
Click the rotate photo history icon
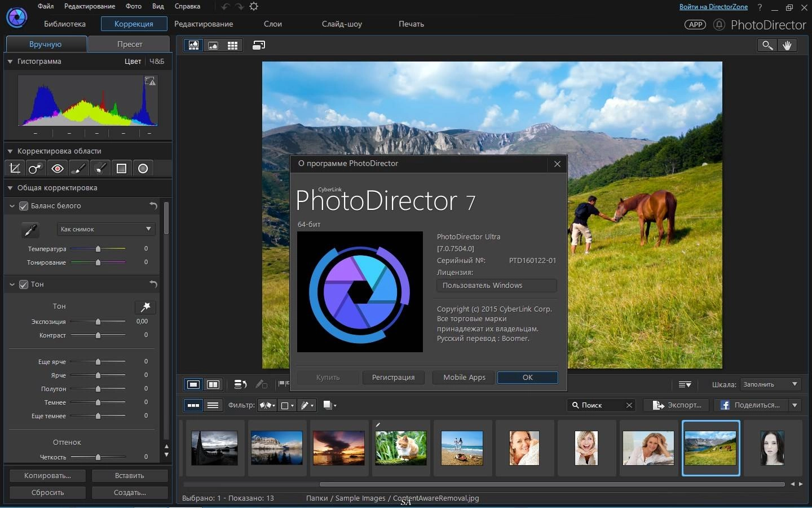pyautogui.click(x=240, y=384)
